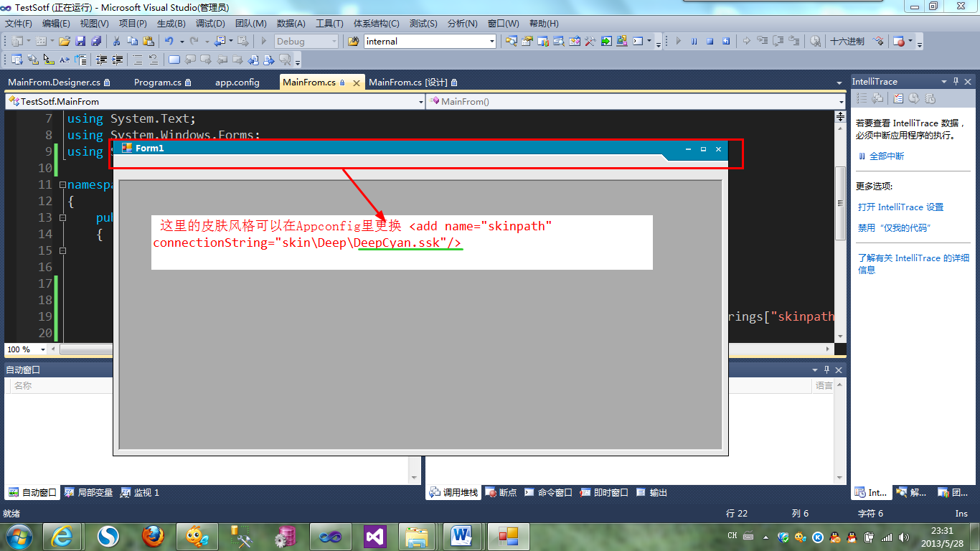This screenshot has height=551, width=980.
Task: Click 了解有关 IntelliTrace 的详细信息 link
Action: [913, 264]
